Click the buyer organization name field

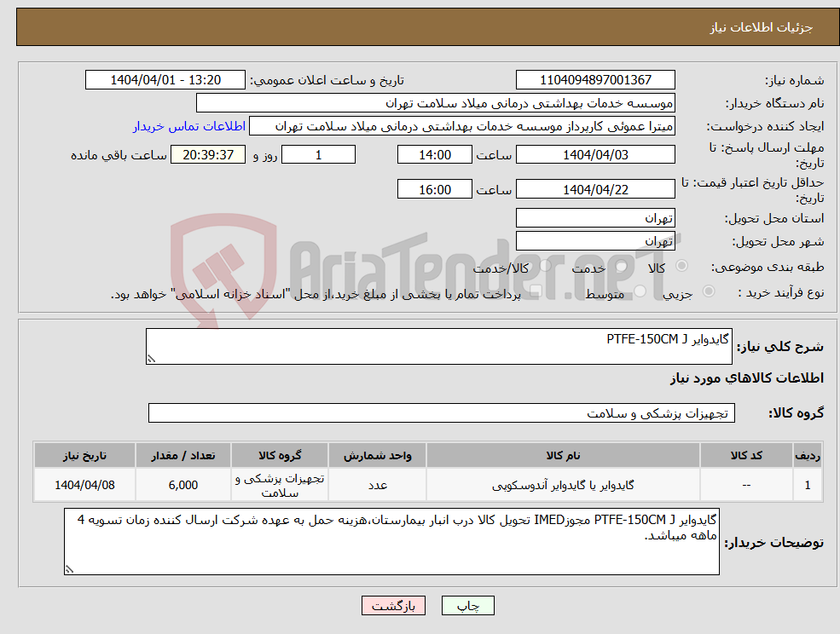(436, 103)
